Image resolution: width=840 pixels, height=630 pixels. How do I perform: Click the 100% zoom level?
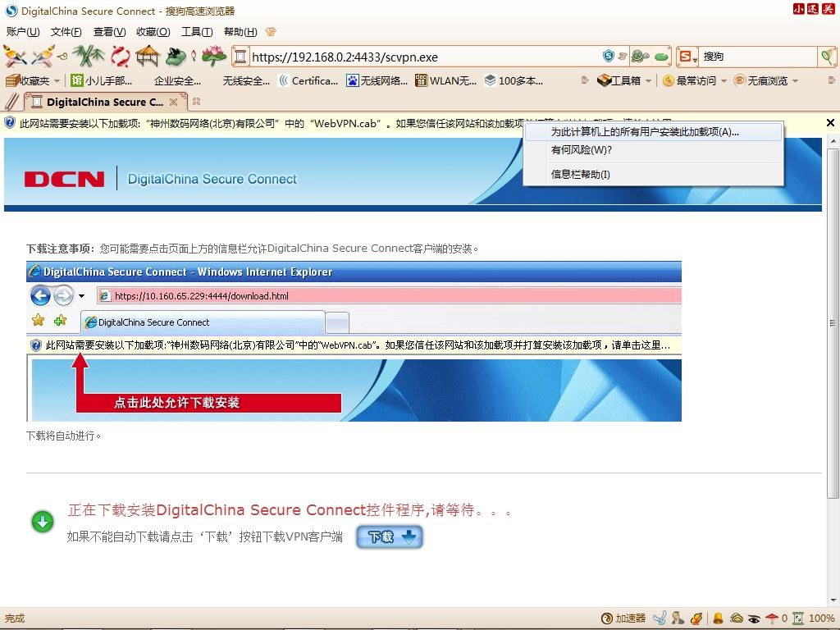(x=821, y=619)
